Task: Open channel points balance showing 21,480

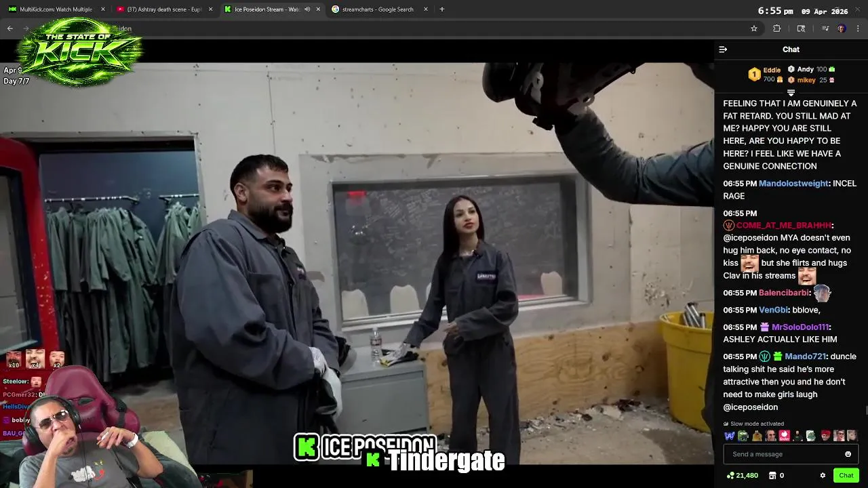Action: coord(743,476)
